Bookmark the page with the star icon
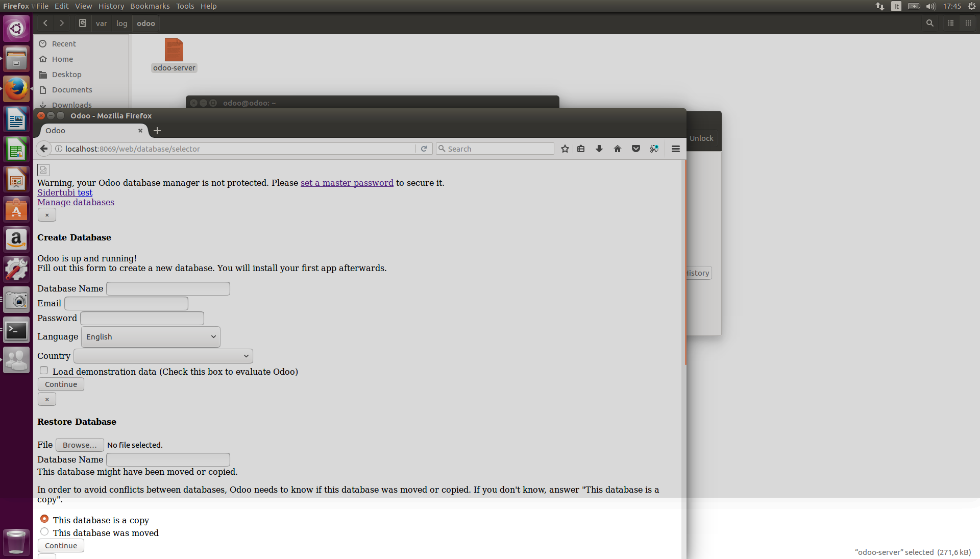This screenshot has height=559, width=980. (x=565, y=149)
